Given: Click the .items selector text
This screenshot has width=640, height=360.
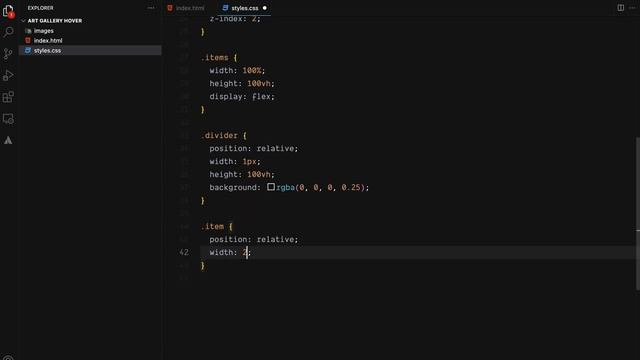Looking at the screenshot, I should (214, 58).
